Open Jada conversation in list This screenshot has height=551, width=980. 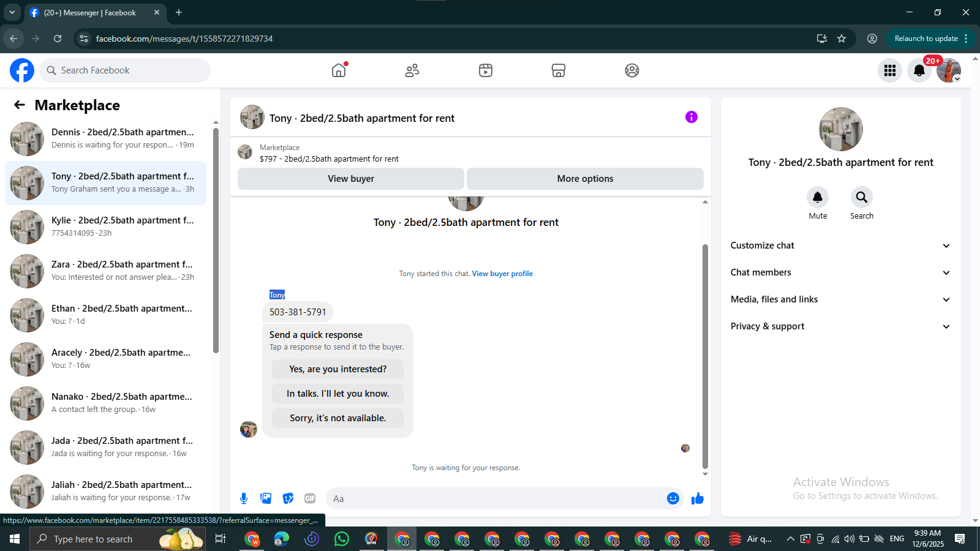pos(105,448)
